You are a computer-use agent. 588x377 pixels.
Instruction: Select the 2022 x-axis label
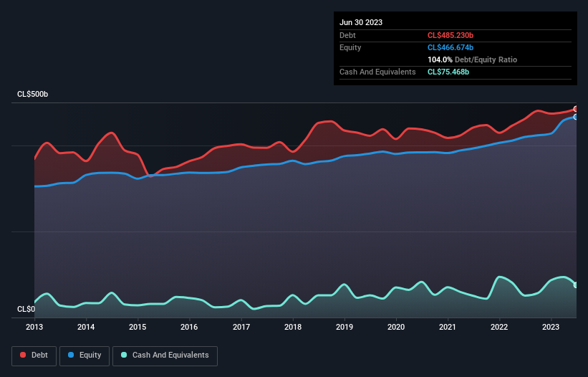tap(499, 327)
